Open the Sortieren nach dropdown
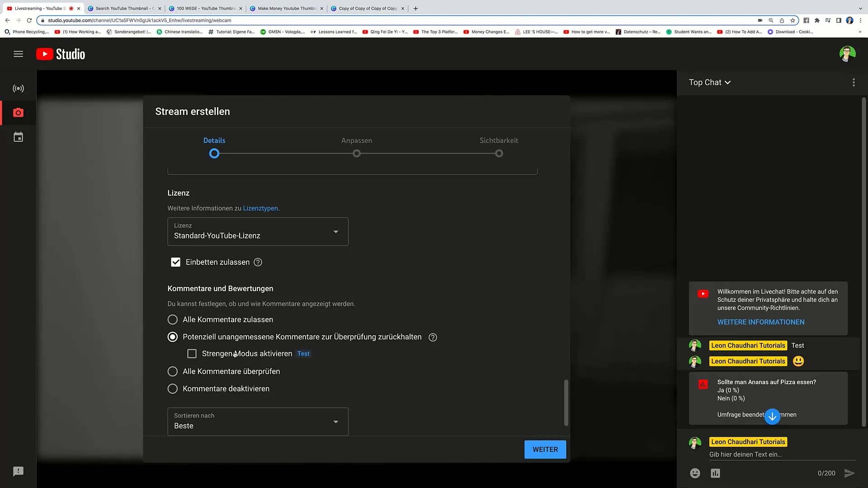 coord(258,421)
